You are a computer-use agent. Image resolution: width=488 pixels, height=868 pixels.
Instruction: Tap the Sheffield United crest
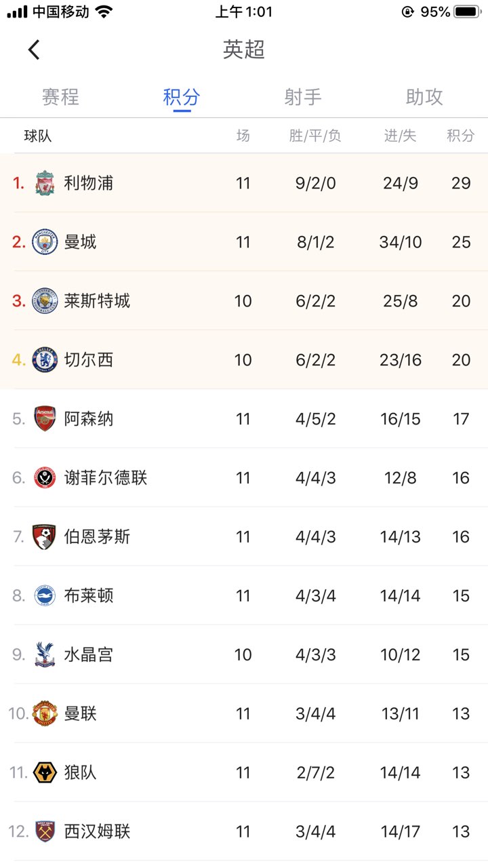pos(45,478)
